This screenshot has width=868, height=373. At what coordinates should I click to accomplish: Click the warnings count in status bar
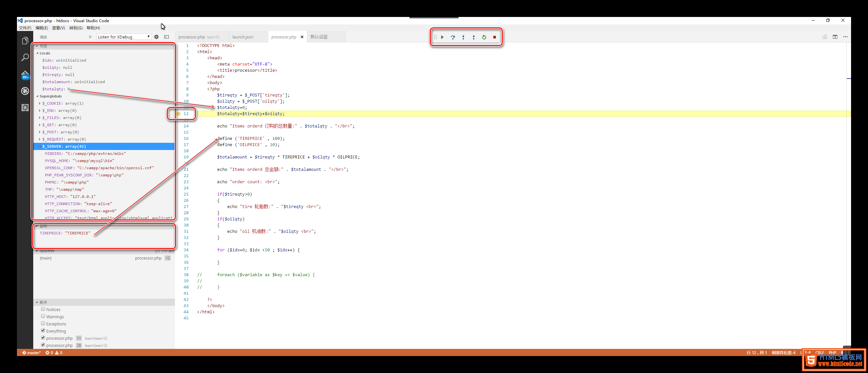pos(59,352)
